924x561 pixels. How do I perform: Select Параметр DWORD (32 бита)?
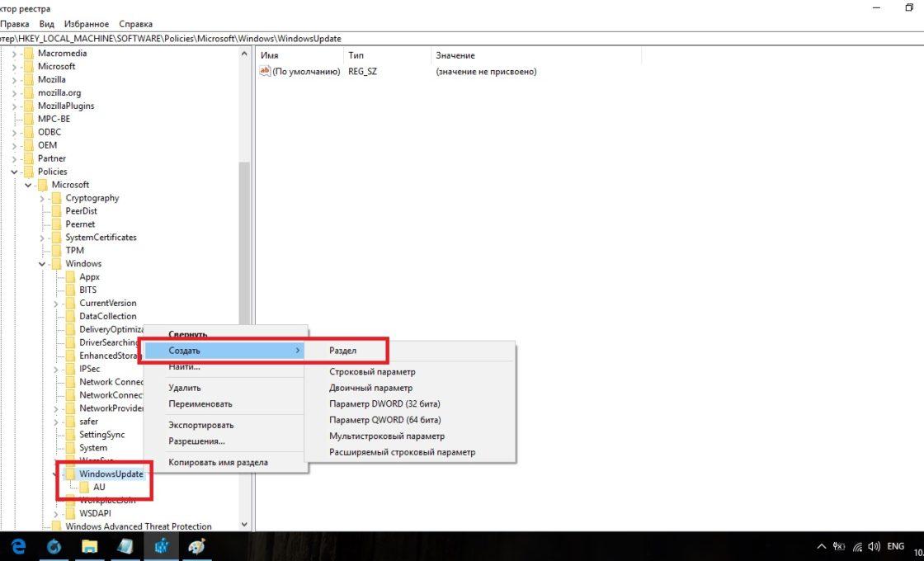point(384,403)
